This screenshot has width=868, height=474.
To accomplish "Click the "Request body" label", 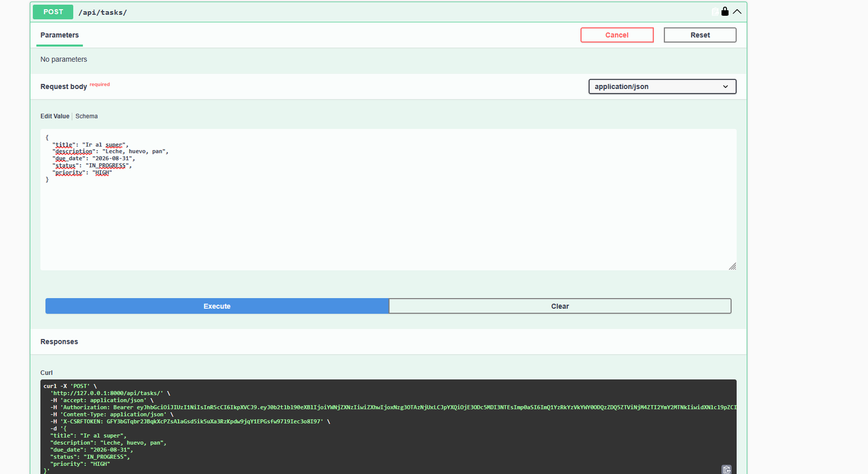I will (x=63, y=87).
